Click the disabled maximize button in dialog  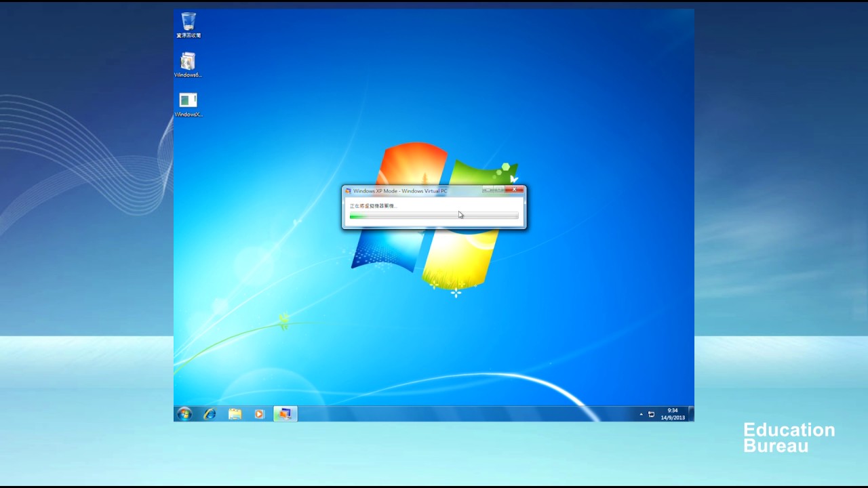[499, 190]
